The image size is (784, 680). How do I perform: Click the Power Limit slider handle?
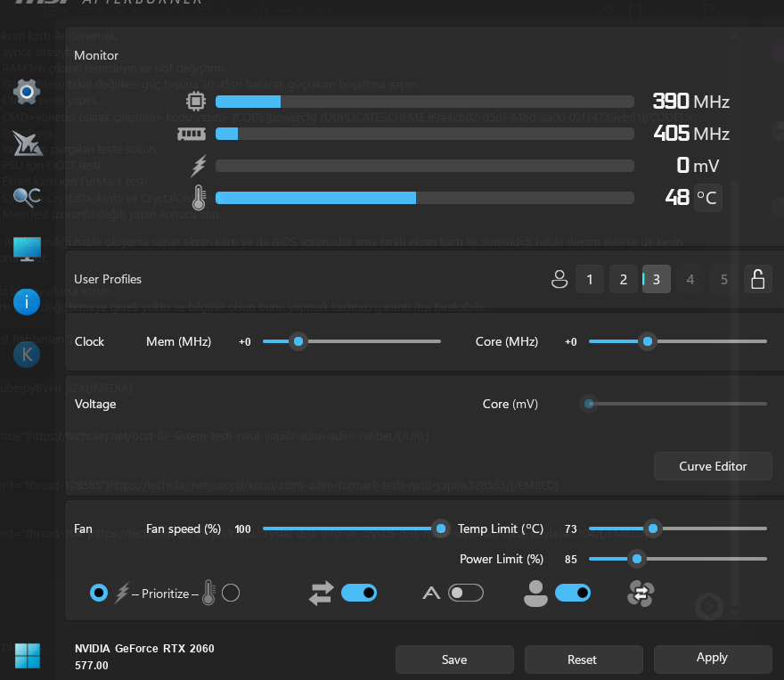[637, 559]
